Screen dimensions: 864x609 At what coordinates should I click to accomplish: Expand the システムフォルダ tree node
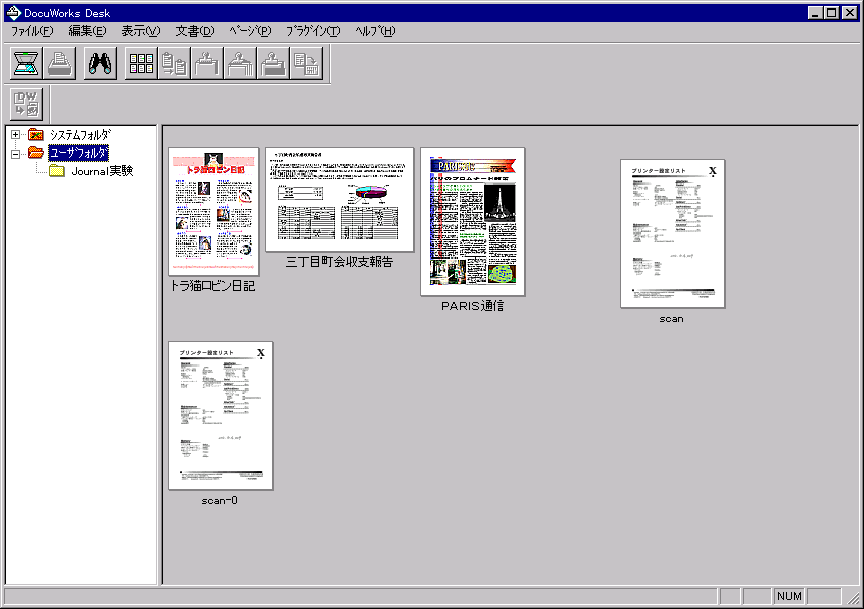click(x=16, y=135)
